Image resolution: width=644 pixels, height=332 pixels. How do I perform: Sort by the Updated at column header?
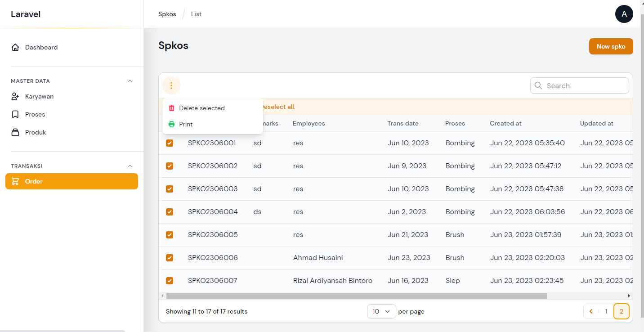click(x=596, y=123)
